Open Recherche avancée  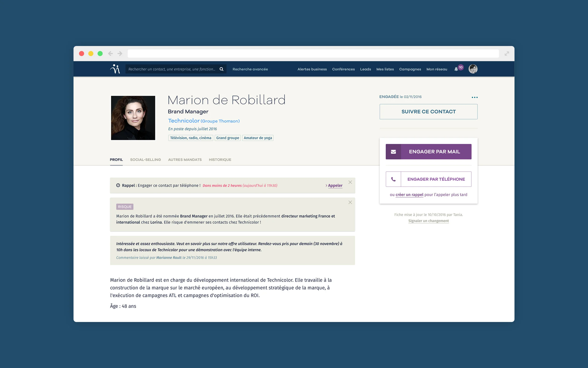point(250,69)
